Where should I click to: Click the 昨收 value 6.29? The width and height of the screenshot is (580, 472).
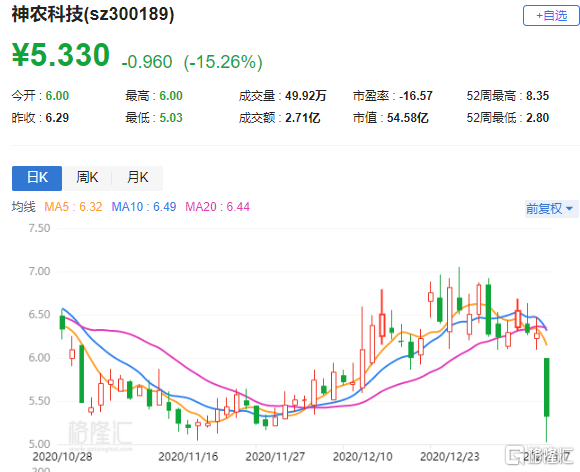57,118
